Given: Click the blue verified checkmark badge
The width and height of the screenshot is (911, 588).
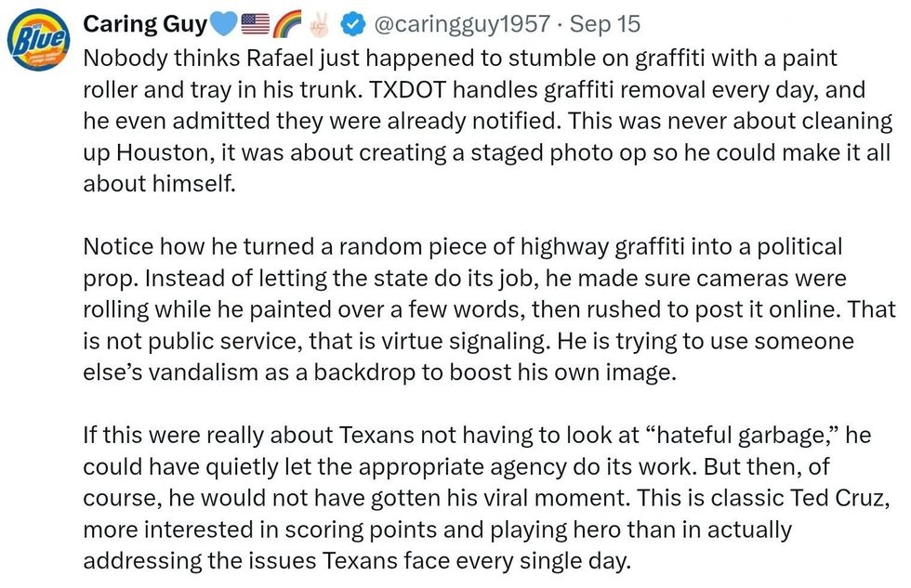Looking at the screenshot, I should pyautogui.click(x=353, y=24).
